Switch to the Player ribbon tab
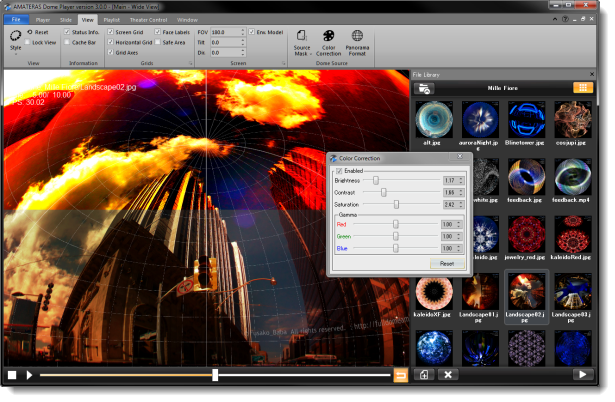 43,20
